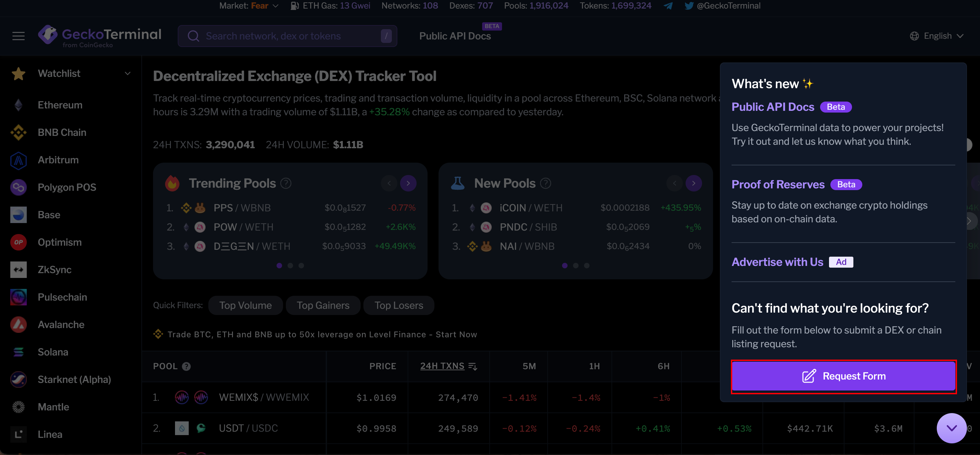Collapse the What's new panel chevron button

952,428
